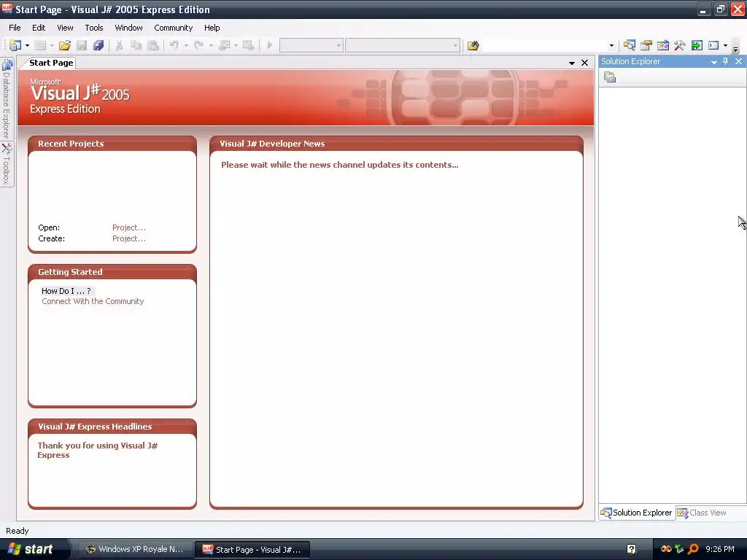The image size is (747, 560).
Task: Switch to the Class View tab
Action: click(703, 513)
